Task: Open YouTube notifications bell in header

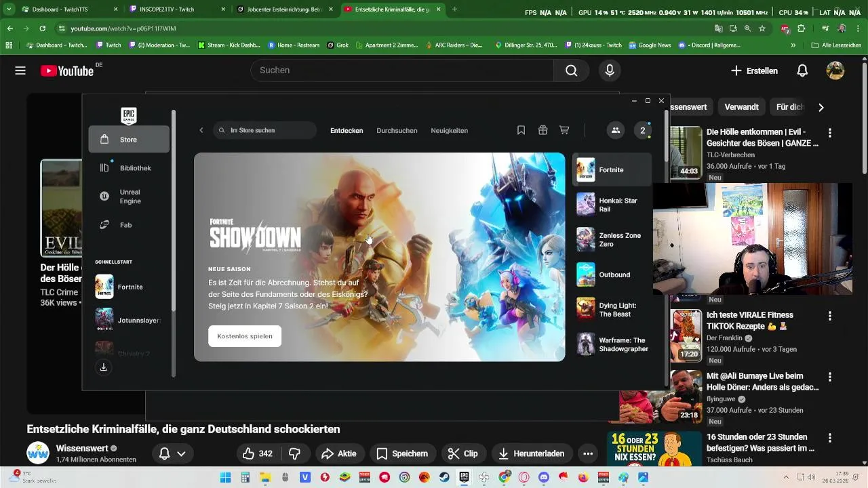Action: 802,70
